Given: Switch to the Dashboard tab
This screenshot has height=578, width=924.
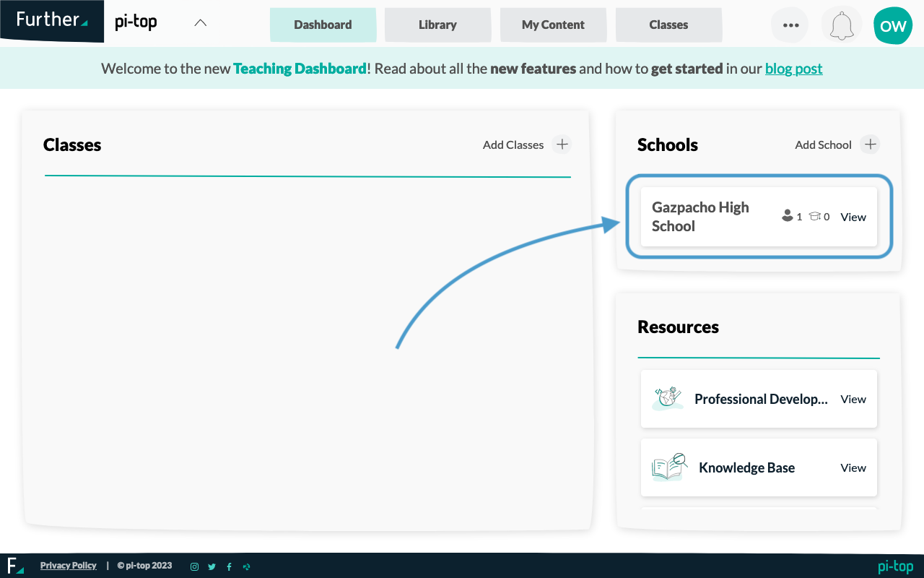Looking at the screenshot, I should 323,25.
